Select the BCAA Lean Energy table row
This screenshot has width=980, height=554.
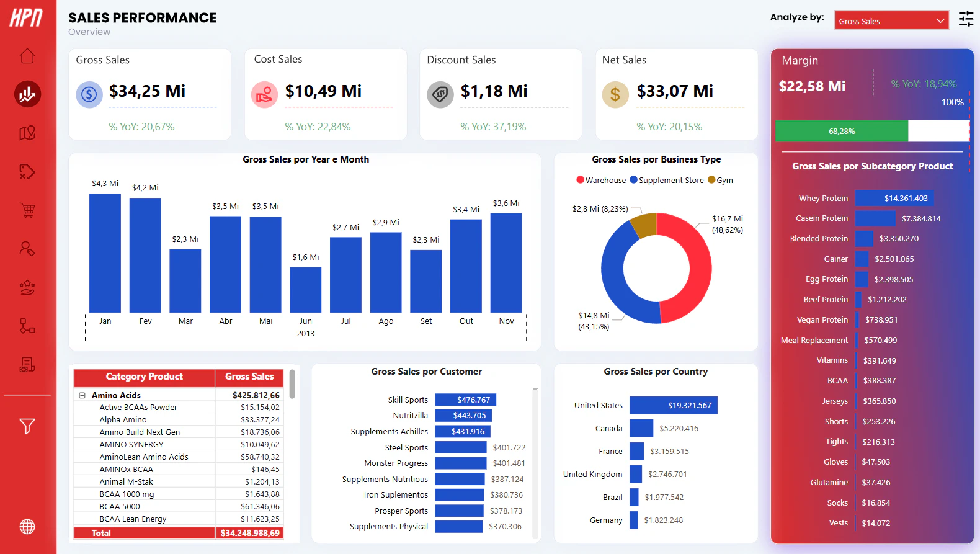[179, 519]
